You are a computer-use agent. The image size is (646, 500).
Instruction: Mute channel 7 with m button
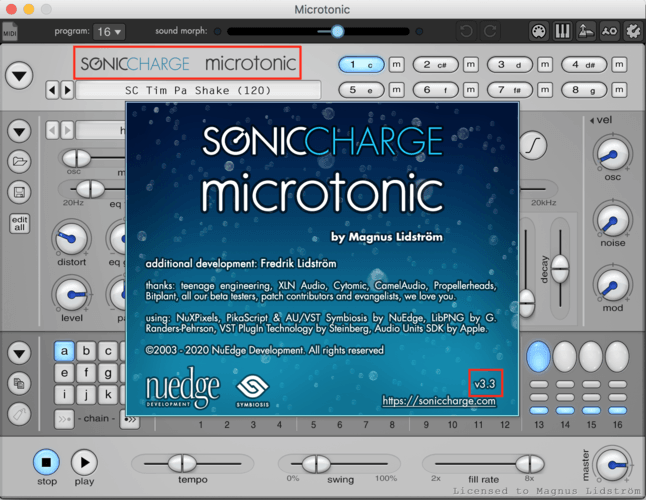(545, 90)
